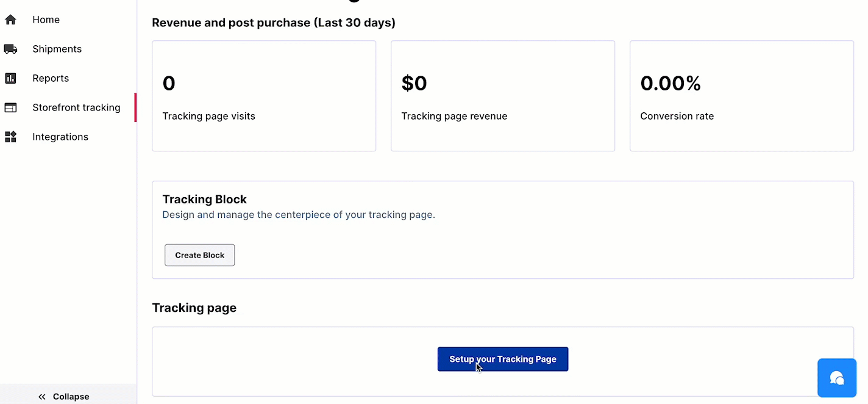
Task: Select the Tracking page revenue card
Action: [x=503, y=96]
